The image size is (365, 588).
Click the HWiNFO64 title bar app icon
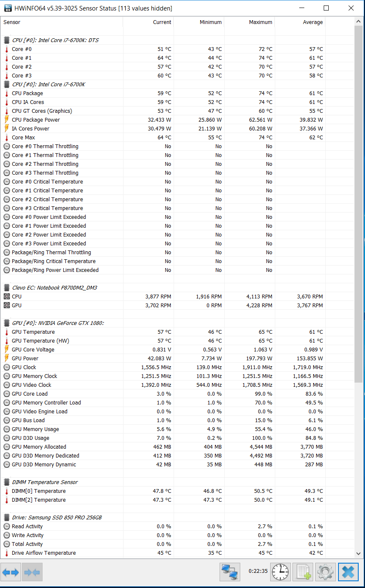pos(8,8)
